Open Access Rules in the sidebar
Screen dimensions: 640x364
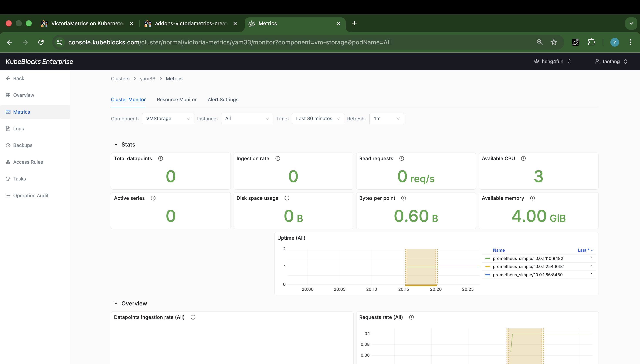[35, 162]
